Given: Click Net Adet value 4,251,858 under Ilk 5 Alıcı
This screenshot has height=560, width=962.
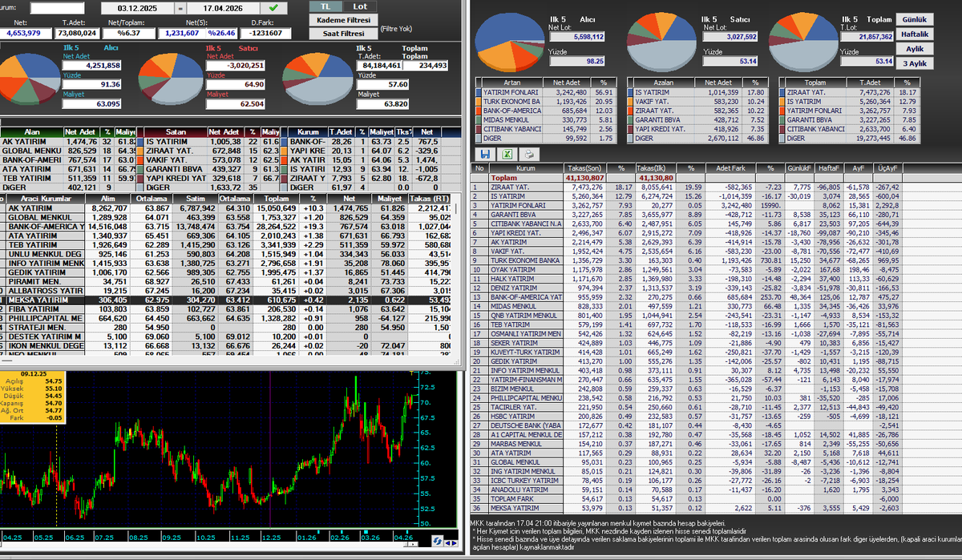Looking at the screenshot, I should point(91,66).
